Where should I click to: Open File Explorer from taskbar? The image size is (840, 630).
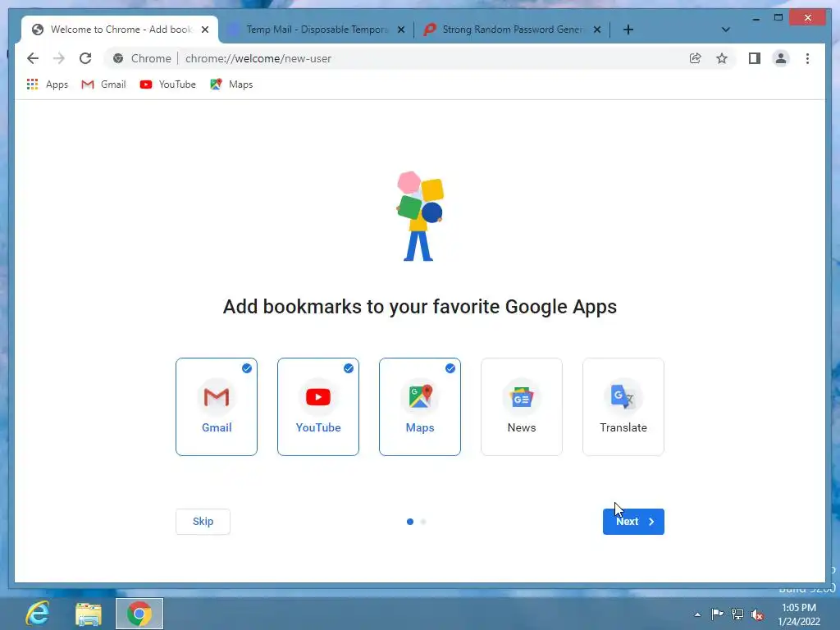coord(89,614)
